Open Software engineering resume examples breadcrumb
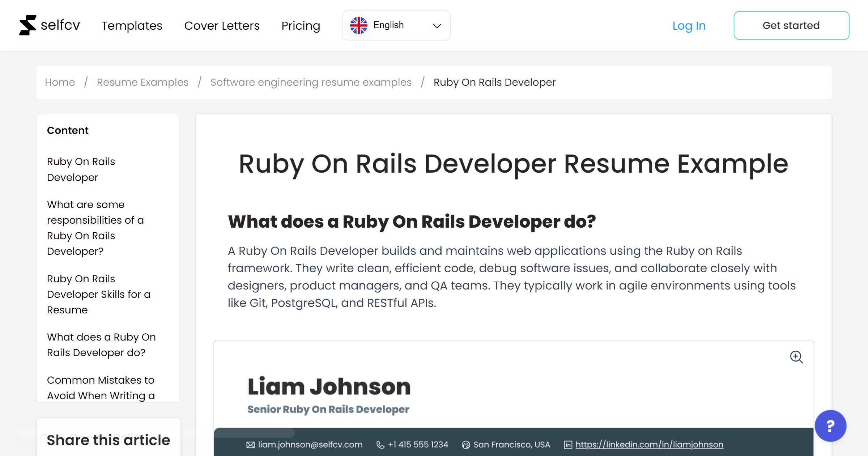The width and height of the screenshot is (868, 456). 311,82
